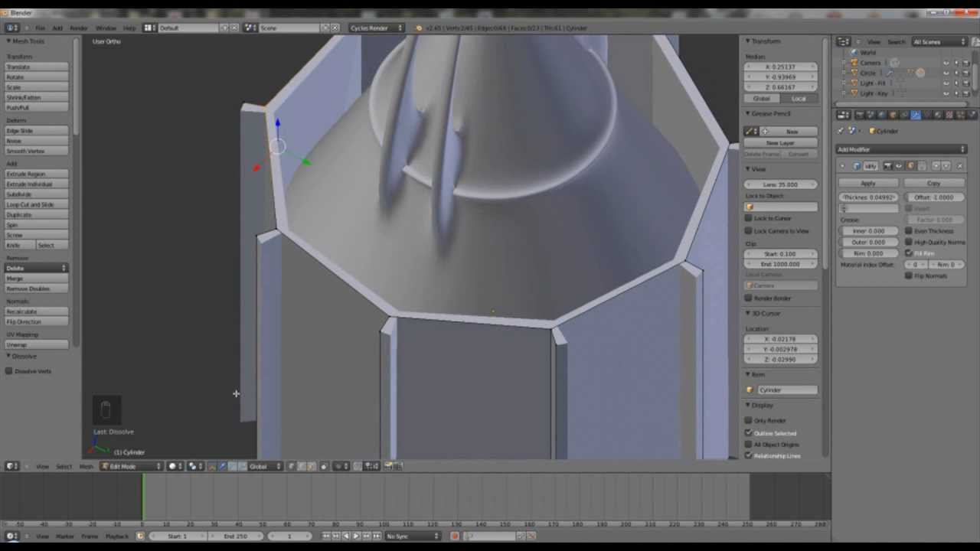Apply the Solidify modifier
Screen dimensions: 980x551
(x=868, y=183)
